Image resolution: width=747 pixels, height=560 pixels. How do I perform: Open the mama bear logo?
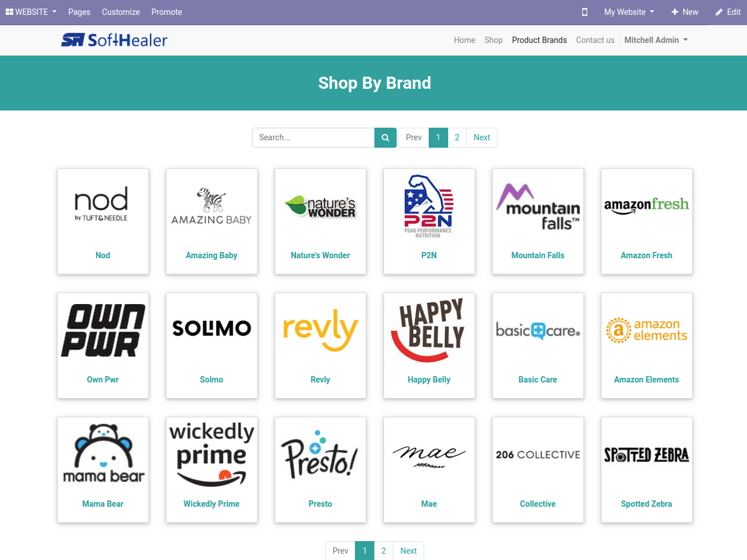pyautogui.click(x=104, y=454)
